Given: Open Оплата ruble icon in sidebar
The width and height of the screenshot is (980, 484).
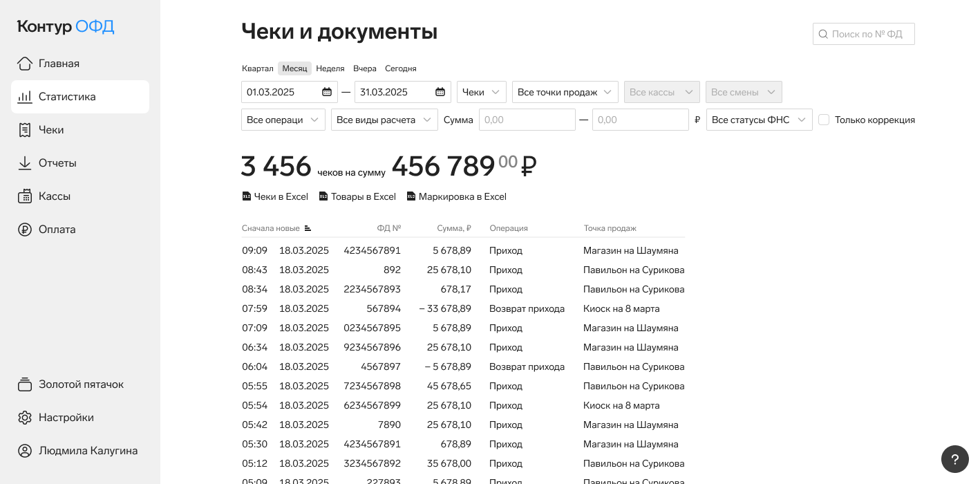Looking at the screenshot, I should pyautogui.click(x=25, y=230).
